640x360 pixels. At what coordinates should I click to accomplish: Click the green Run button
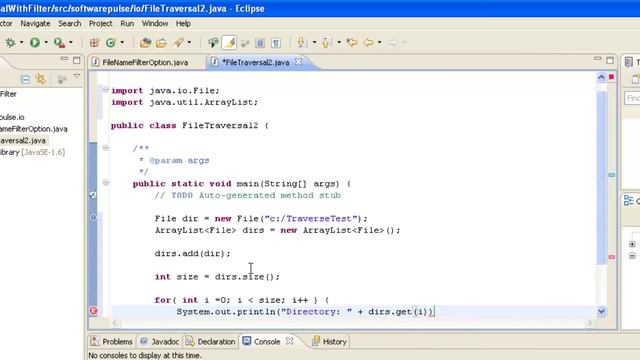point(35,42)
